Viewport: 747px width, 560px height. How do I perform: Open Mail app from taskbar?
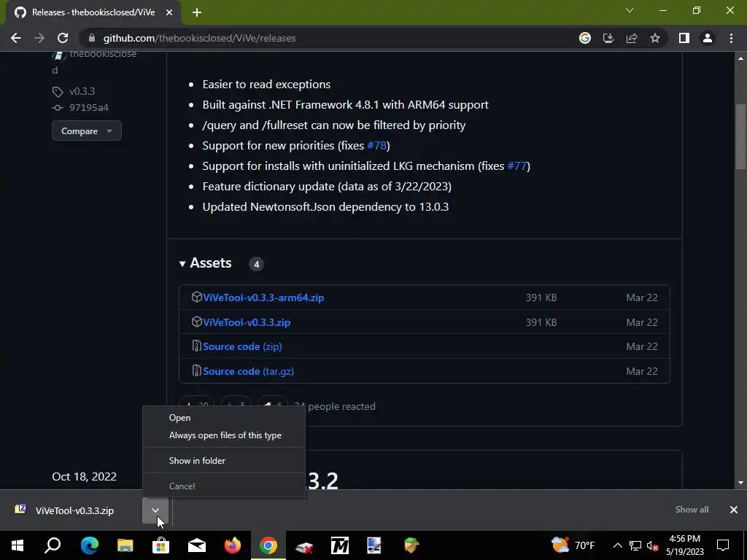coord(197,545)
